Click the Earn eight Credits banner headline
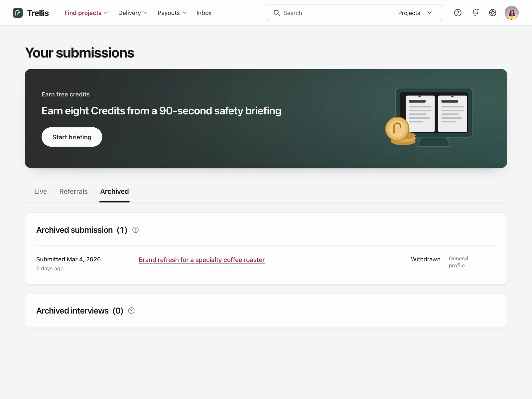The height and width of the screenshot is (399, 532). pyautogui.click(x=161, y=111)
